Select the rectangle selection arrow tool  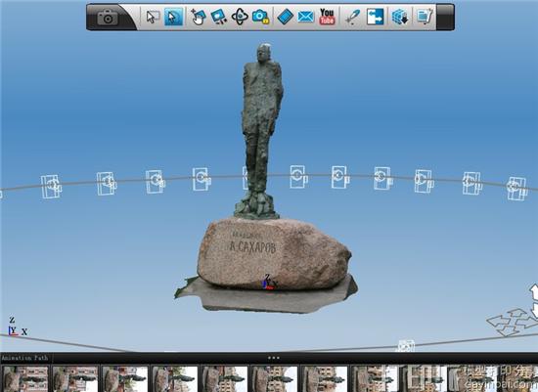[x=153, y=17]
